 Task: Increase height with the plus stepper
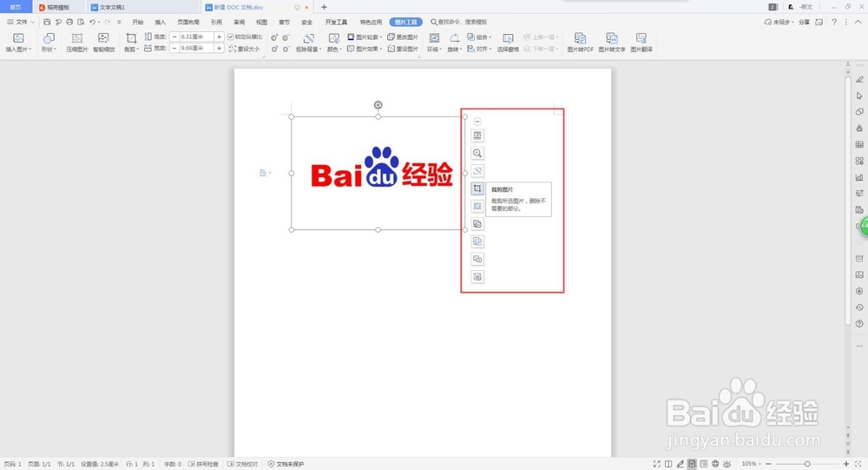220,36
